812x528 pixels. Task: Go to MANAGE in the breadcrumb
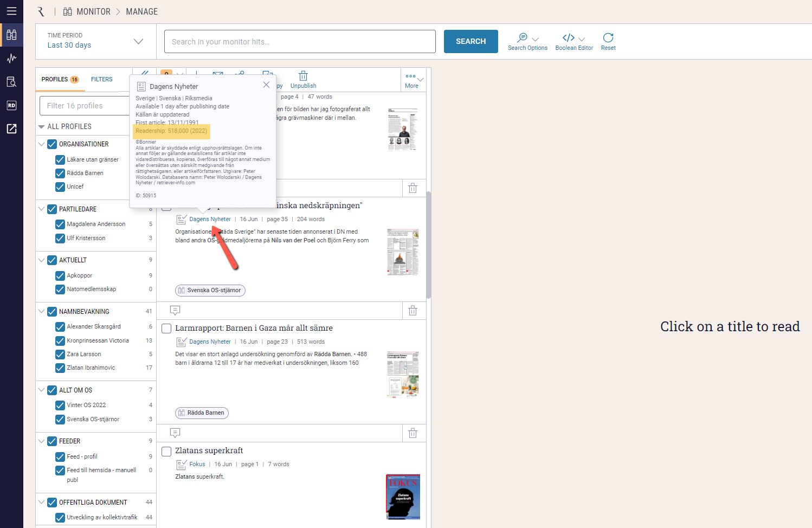(x=141, y=11)
